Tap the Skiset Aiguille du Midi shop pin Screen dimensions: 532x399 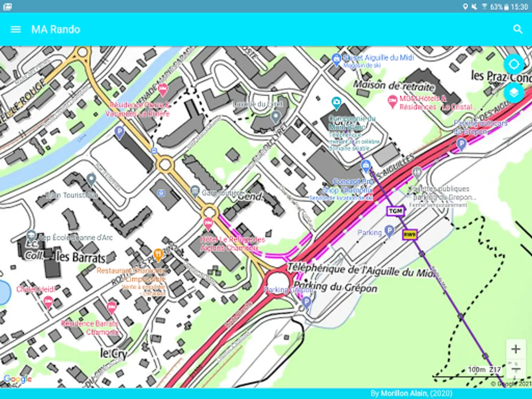click(336, 59)
